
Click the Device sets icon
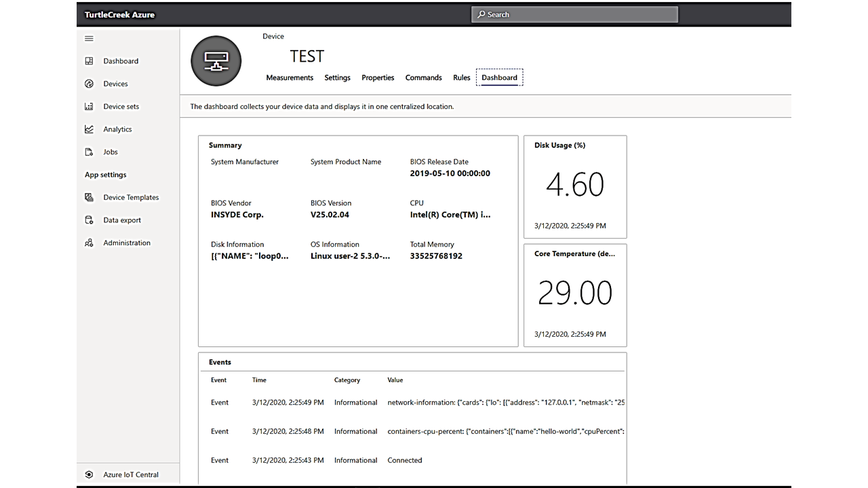click(89, 106)
